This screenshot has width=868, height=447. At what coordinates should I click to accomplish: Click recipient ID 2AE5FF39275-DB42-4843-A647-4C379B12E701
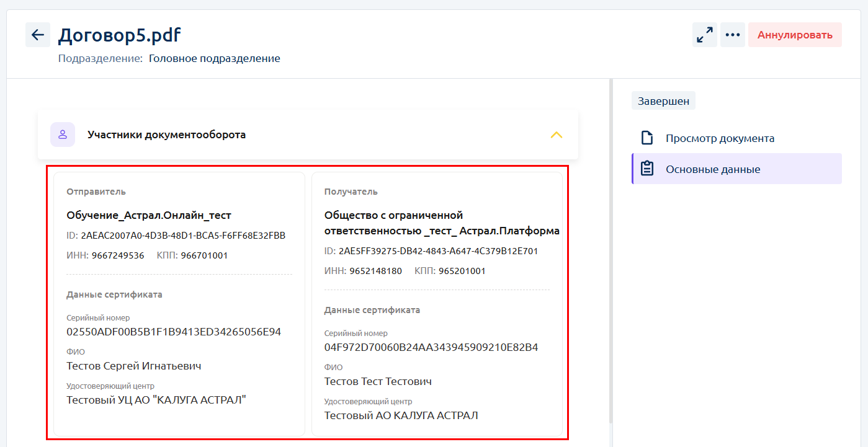click(438, 251)
